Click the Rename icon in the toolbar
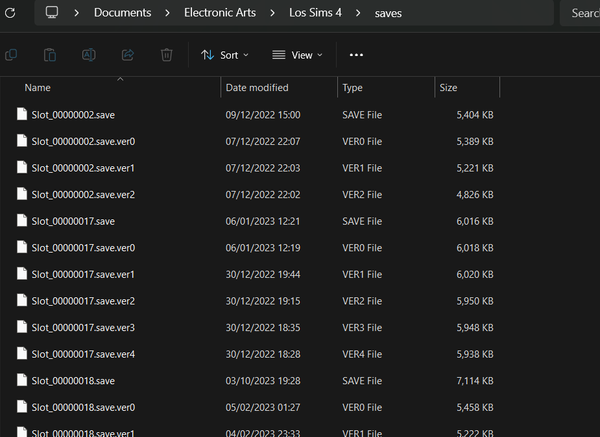Viewport: 600px width, 437px height. point(89,55)
